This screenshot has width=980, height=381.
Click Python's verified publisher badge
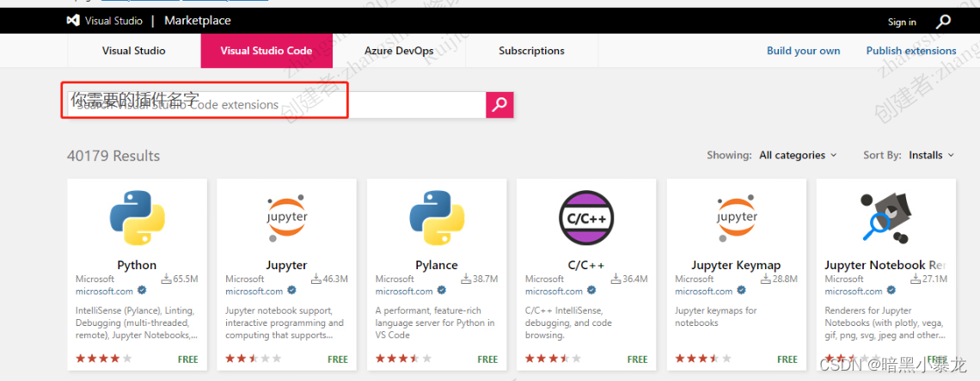pos(142,291)
